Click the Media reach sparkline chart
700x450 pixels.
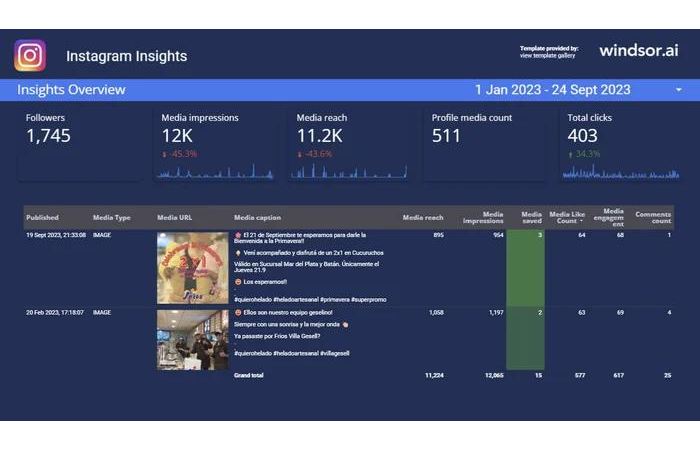click(349, 171)
